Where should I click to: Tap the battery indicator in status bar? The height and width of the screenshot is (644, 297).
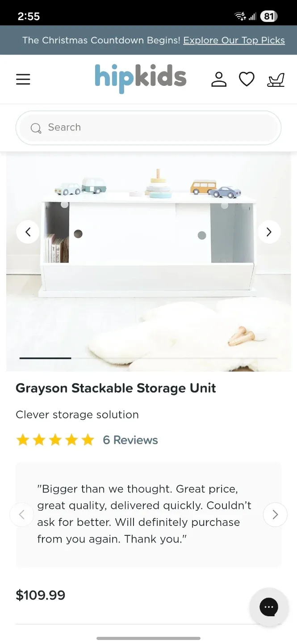[x=268, y=17]
